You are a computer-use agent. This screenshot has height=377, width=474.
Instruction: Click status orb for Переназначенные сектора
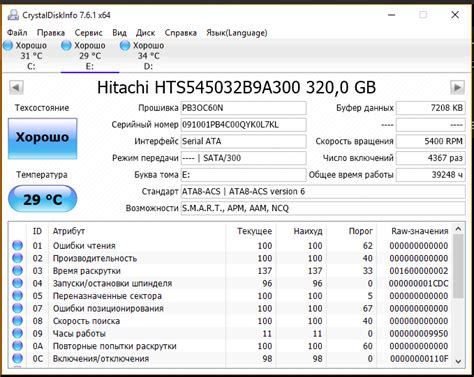tap(17, 296)
